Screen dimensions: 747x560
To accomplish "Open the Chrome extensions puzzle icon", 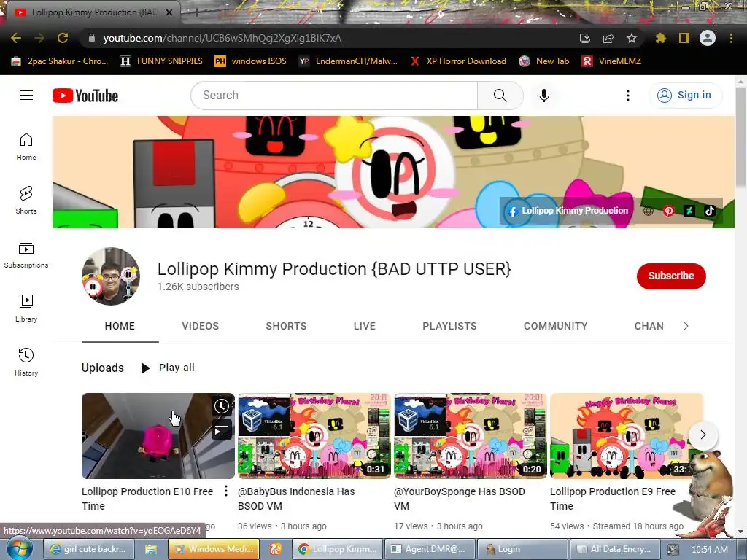I will click(660, 38).
